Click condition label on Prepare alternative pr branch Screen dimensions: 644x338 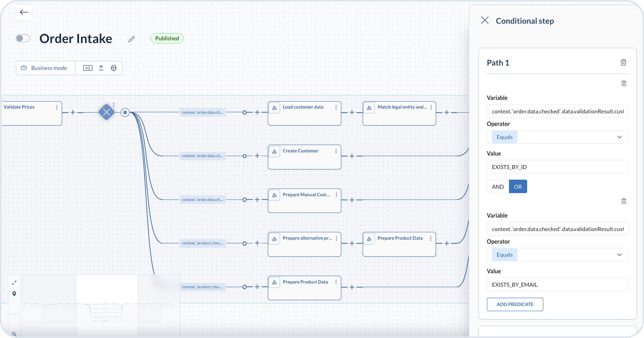[203, 243]
